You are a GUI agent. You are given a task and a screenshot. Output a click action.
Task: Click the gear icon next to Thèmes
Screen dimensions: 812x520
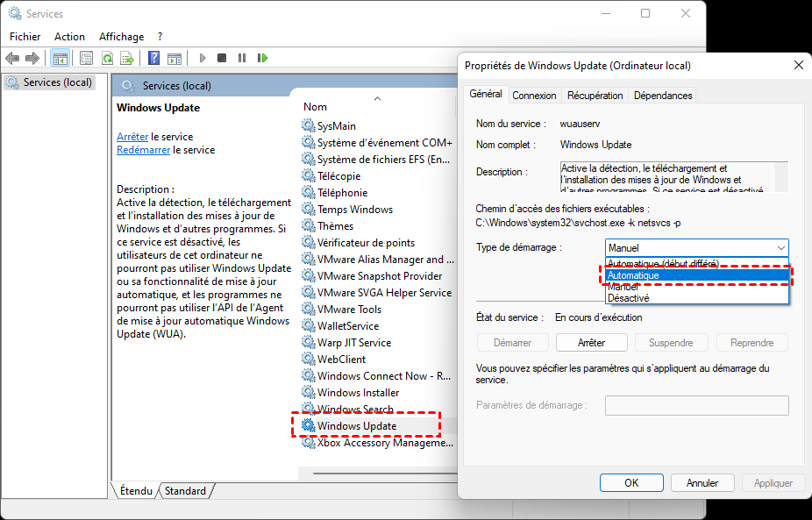[x=308, y=226]
